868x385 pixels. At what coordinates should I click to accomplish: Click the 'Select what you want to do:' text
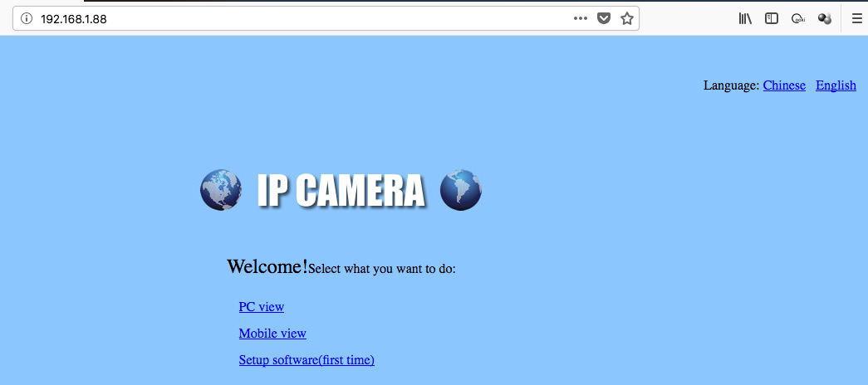tap(382, 270)
